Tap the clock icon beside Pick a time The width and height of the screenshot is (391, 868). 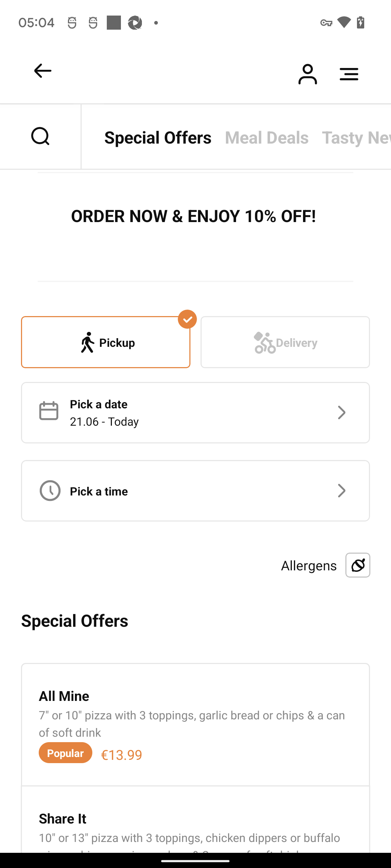[50, 491]
